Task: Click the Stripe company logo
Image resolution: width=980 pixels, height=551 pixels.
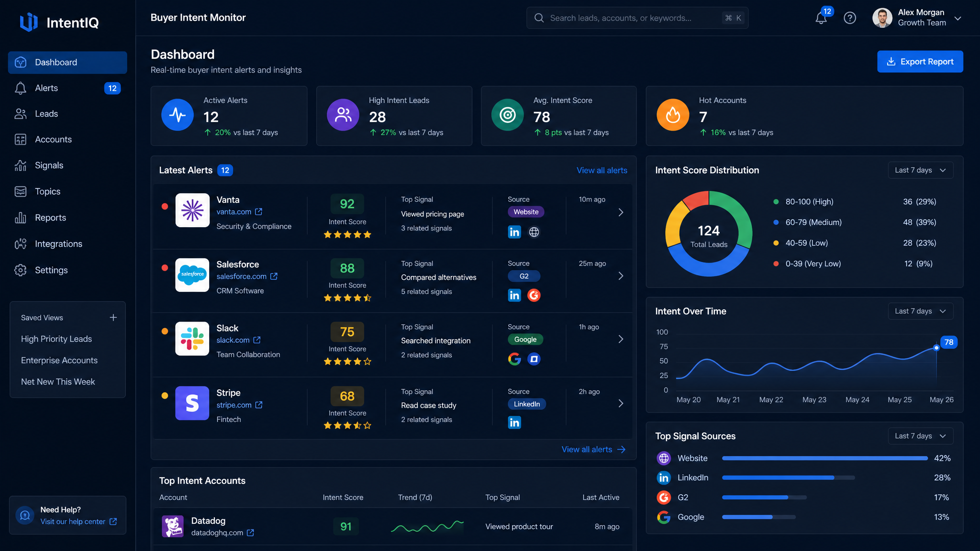Action: [192, 403]
